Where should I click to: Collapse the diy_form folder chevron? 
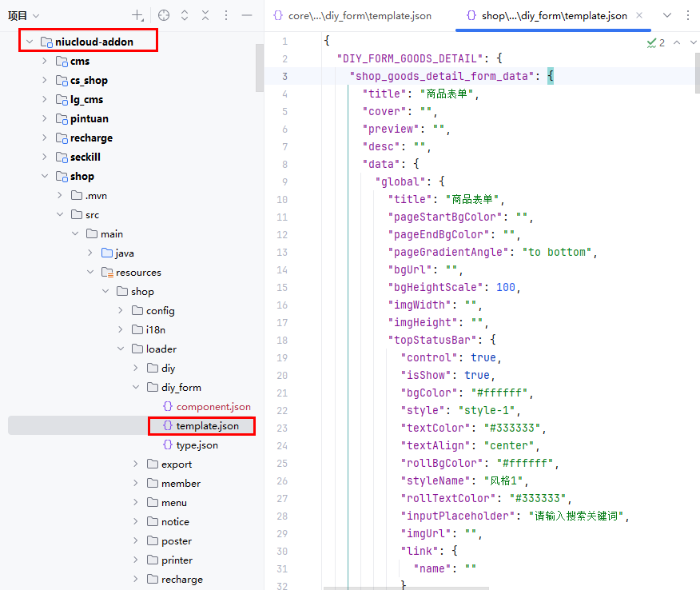136,388
